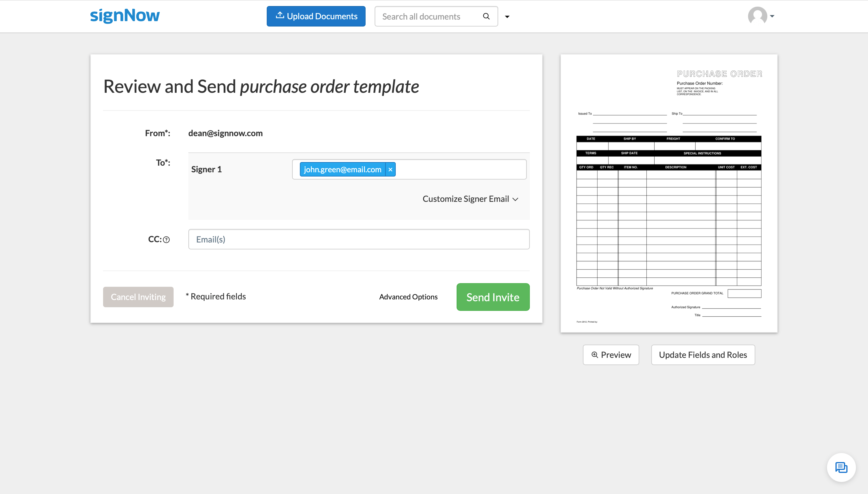Click the Advanced Options expander link
The height and width of the screenshot is (494, 868).
(x=408, y=296)
